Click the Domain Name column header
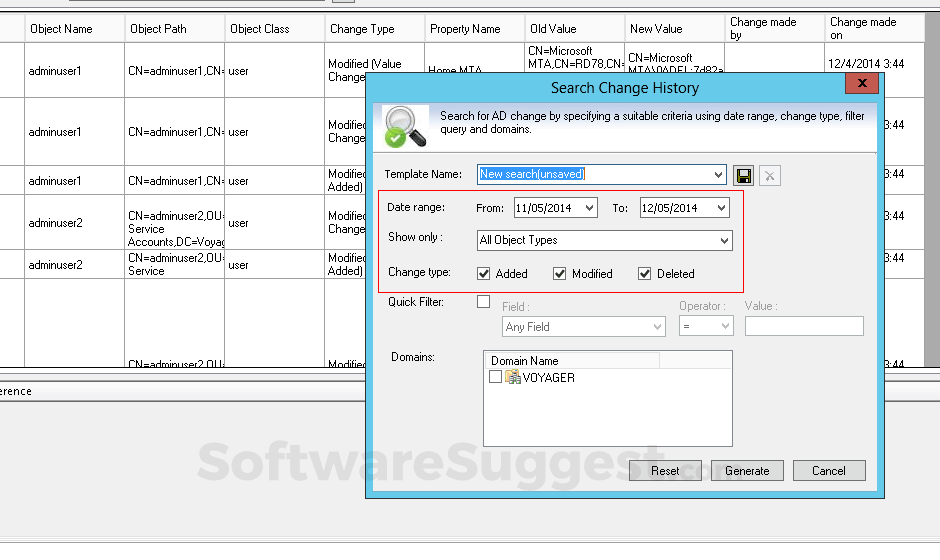Viewport: 940px width, 560px height. [572, 360]
